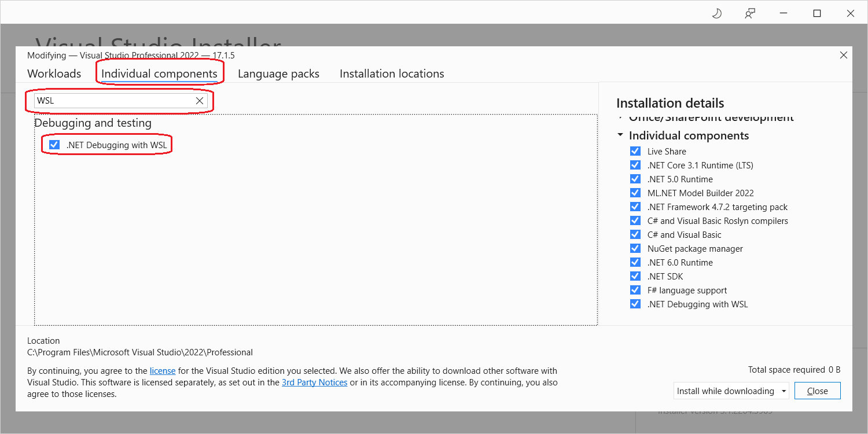Close the Modifying dialog with X
Image resolution: width=868 pixels, height=434 pixels.
[843, 56]
